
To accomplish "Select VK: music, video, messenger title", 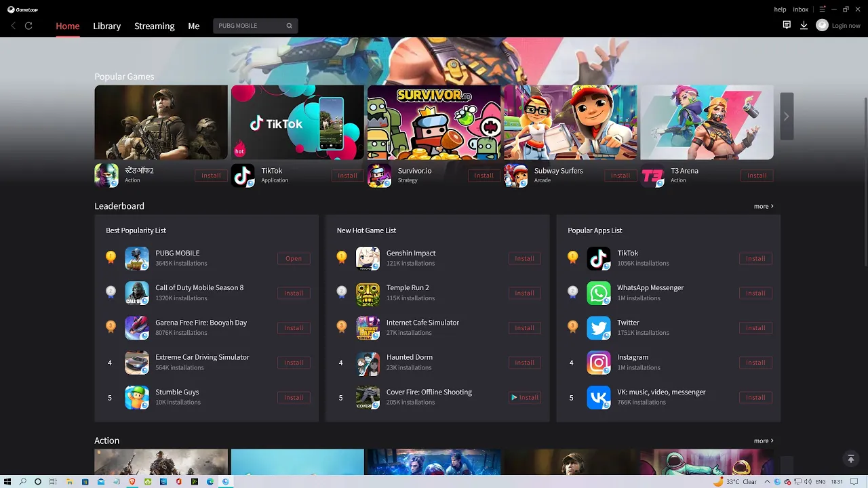I will click(x=661, y=392).
